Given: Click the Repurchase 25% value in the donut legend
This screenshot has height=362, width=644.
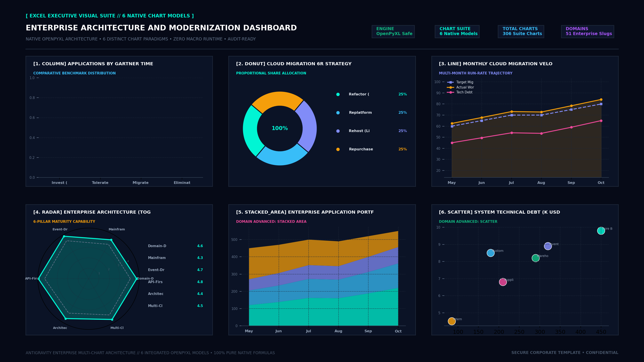Looking at the screenshot, I should coord(402,149).
